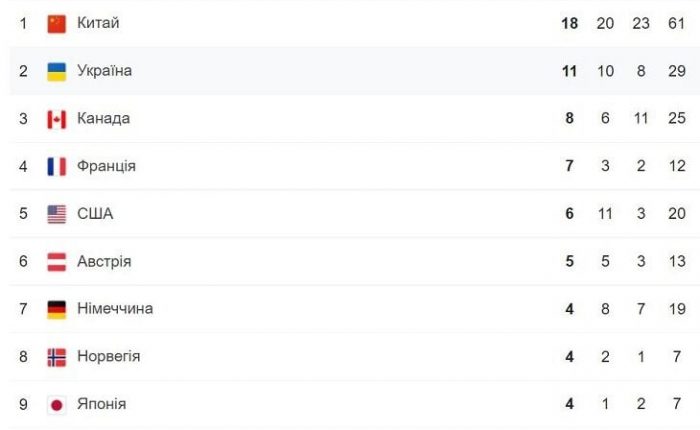Select the Канада country name
The height and width of the screenshot is (430, 700).
click(104, 118)
